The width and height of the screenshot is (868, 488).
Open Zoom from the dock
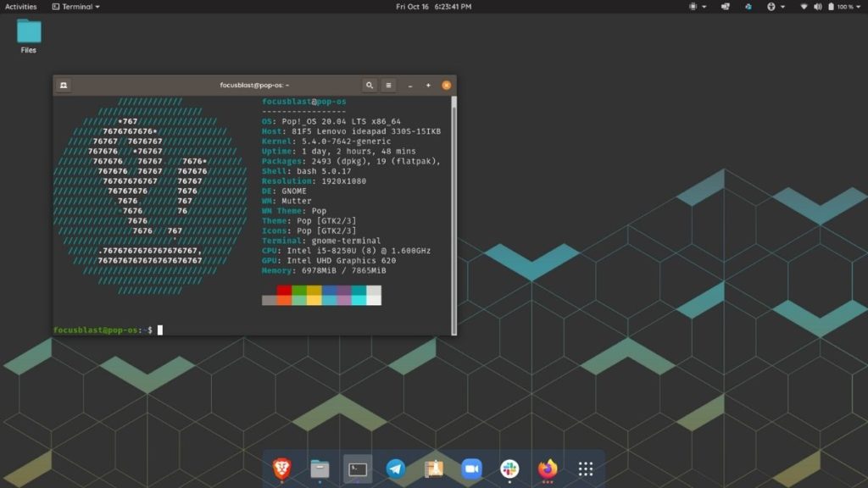tap(471, 469)
